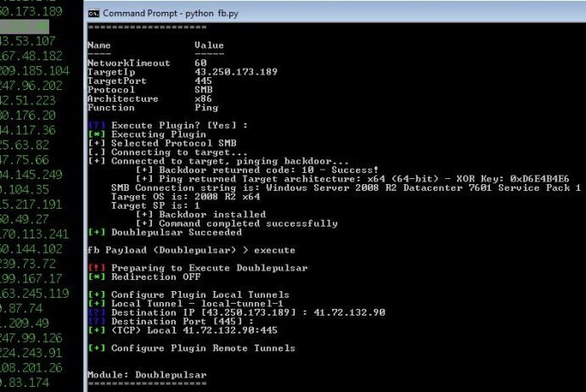Select the IP row ending '67.48.182' in the left list

[31, 56]
